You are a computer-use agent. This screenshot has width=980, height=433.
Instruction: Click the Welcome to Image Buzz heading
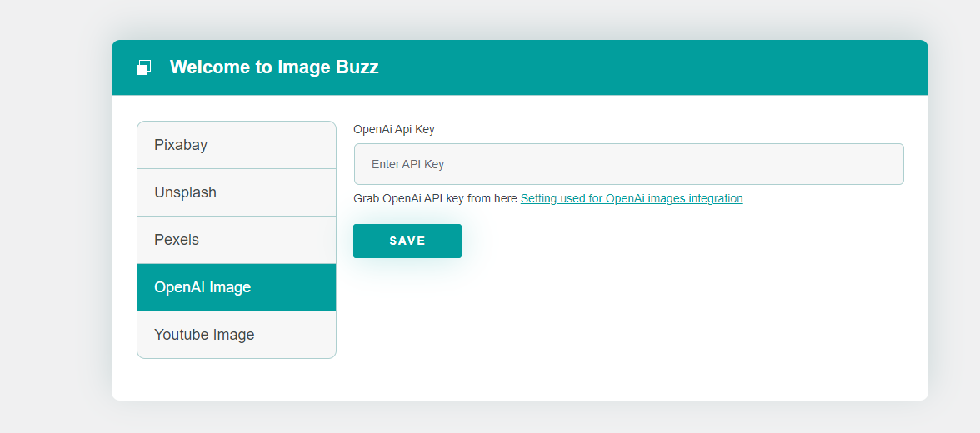tap(274, 67)
